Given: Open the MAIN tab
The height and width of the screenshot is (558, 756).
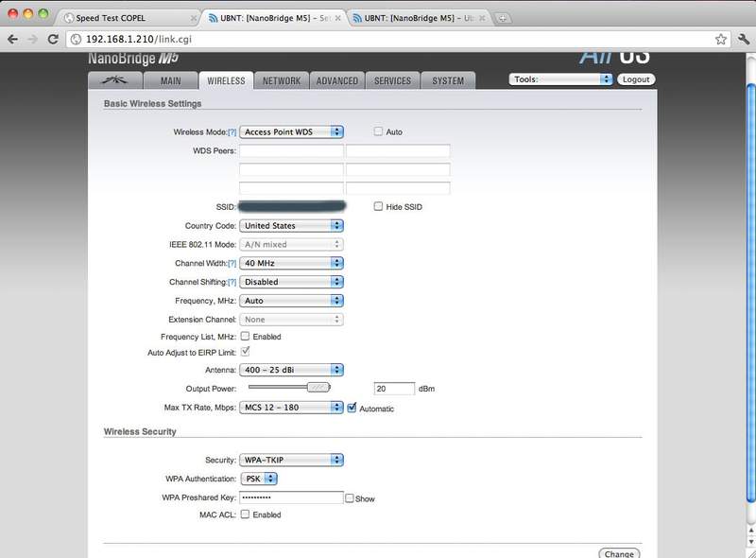Looking at the screenshot, I should pos(171,80).
